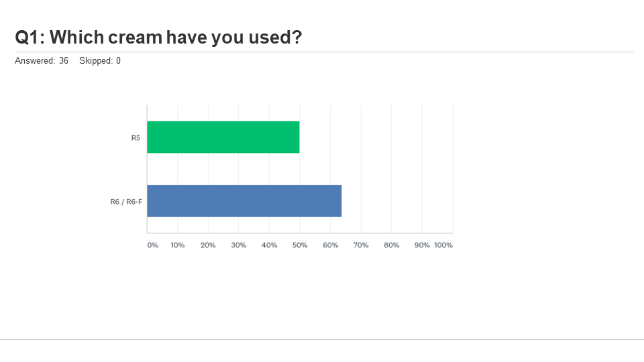Click the 10% axis tick label

pyautogui.click(x=178, y=245)
